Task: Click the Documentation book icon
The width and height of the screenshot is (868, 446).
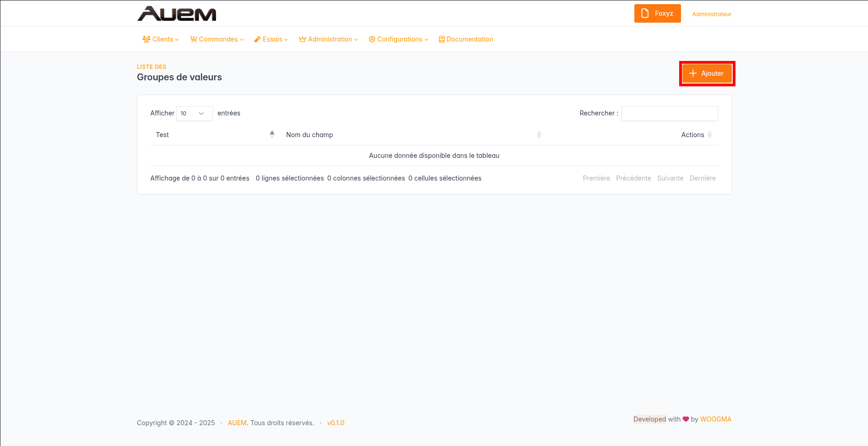Action: tap(442, 39)
